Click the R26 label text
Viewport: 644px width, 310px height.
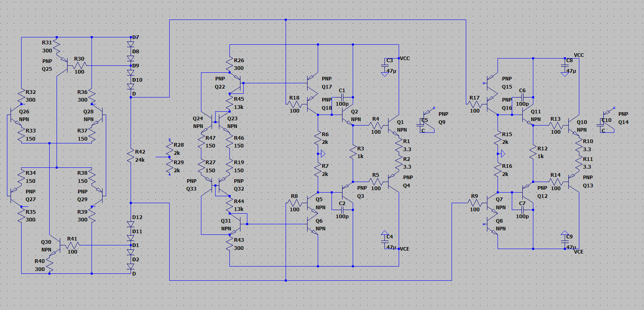coord(239,60)
